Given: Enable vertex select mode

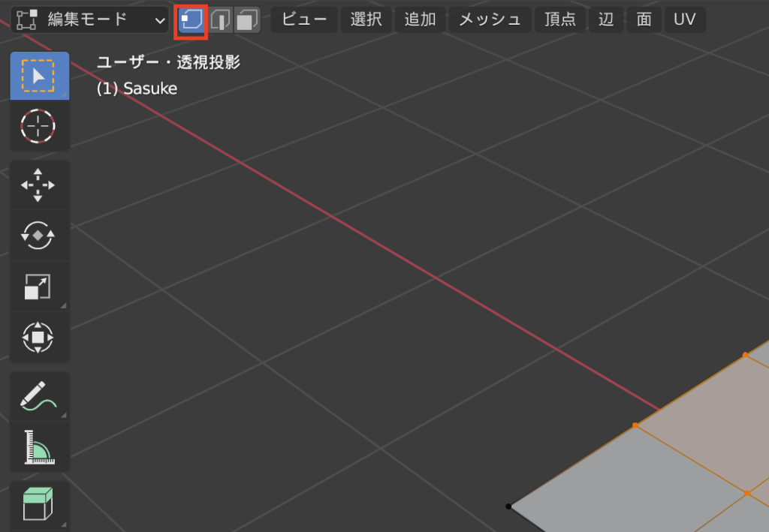Looking at the screenshot, I should (x=191, y=20).
